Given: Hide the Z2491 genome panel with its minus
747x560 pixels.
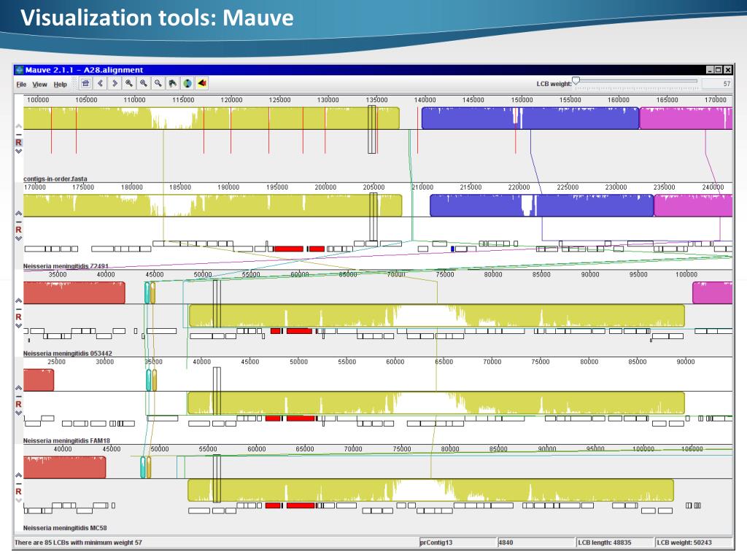Looking at the screenshot, I should tap(18, 222).
